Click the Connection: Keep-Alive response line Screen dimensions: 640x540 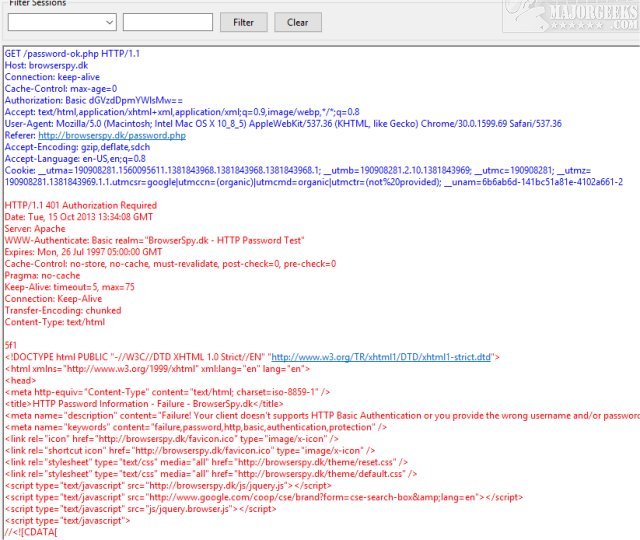pyautogui.click(x=53, y=299)
